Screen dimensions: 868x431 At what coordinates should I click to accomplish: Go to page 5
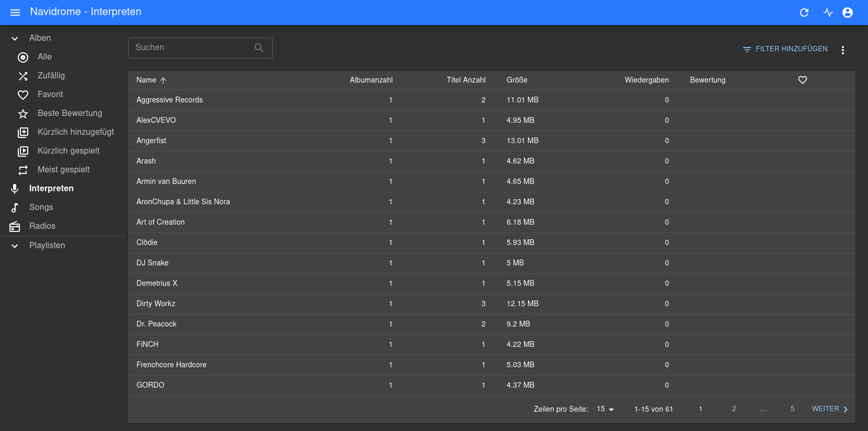[x=792, y=409]
